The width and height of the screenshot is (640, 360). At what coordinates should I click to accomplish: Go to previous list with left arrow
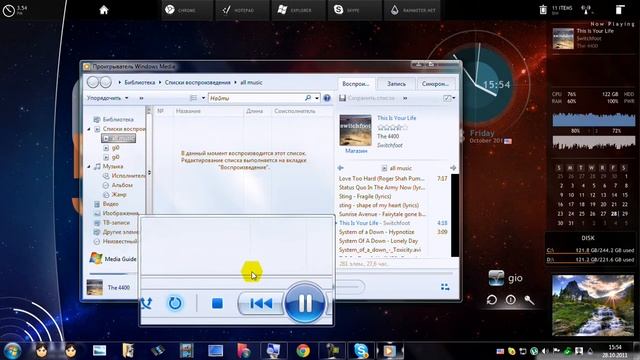tap(340, 168)
